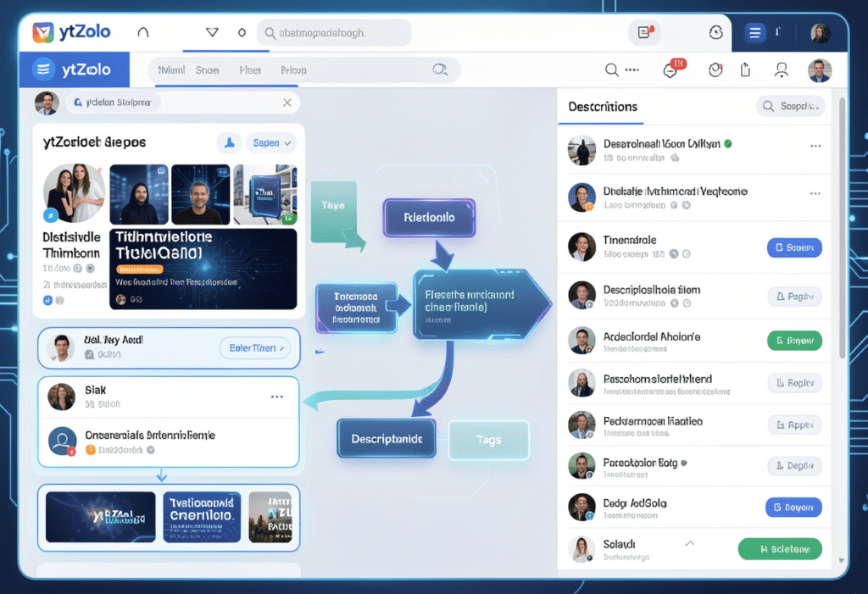Viewport: 868px width, 594px height.
Task: Click the blue person icon beside Sapen dropdown
Action: coord(228,143)
